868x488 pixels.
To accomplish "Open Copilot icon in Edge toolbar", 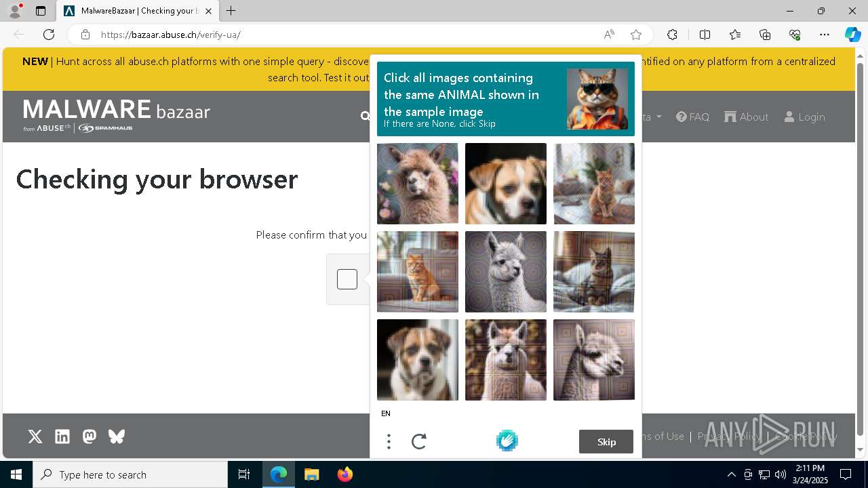I will click(x=852, y=35).
